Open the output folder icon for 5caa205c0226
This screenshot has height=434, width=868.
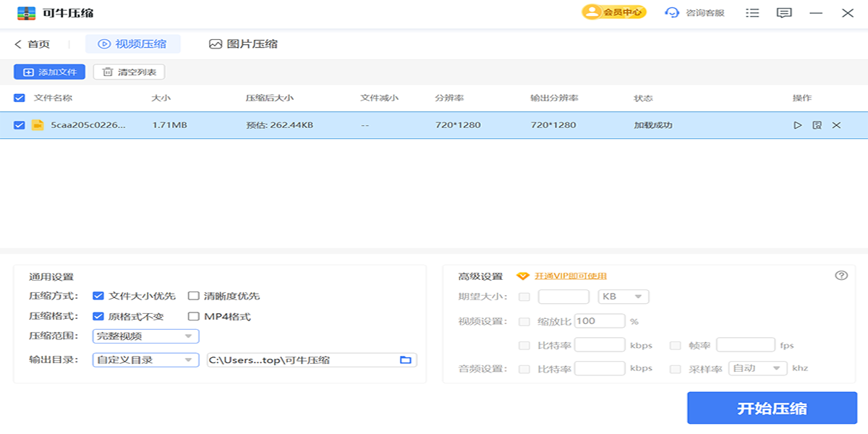tap(817, 125)
